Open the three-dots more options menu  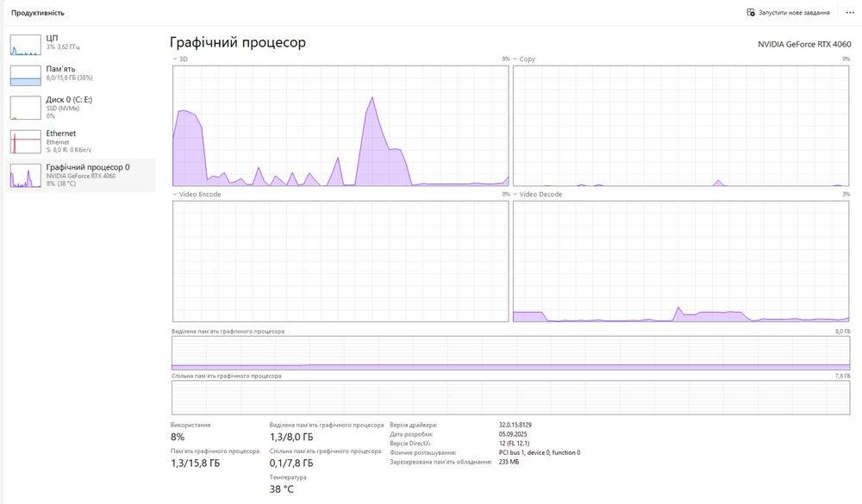(x=850, y=12)
